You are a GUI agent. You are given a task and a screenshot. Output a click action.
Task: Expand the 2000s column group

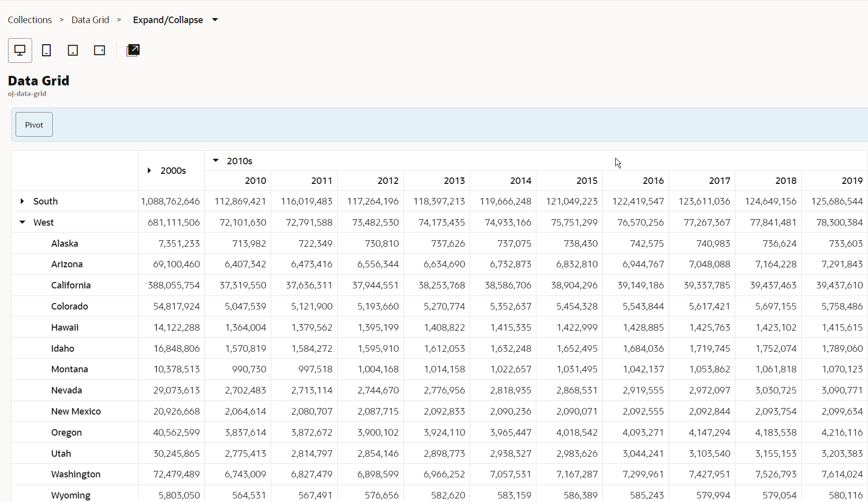pos(149,171)
